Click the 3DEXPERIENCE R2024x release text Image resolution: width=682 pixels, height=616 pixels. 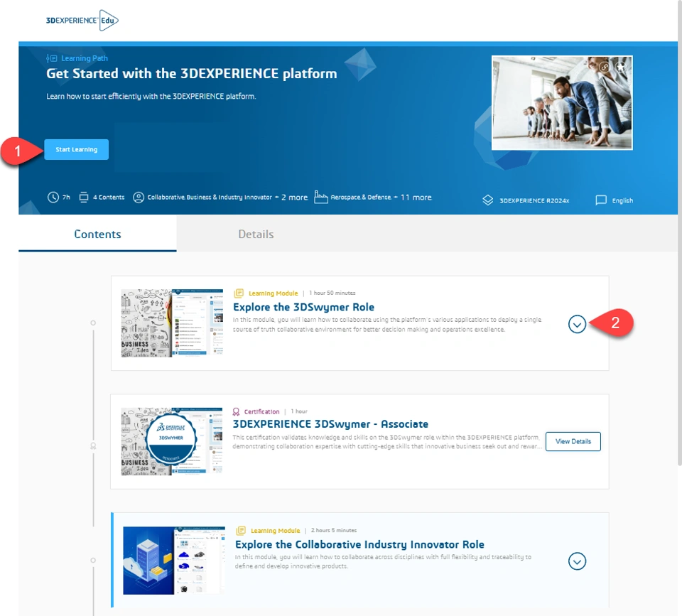[534, 200]
